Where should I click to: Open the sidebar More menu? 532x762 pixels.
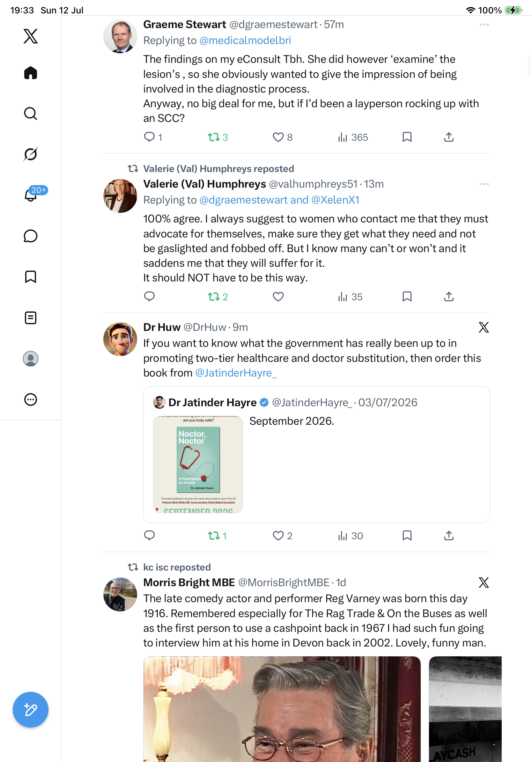31,399
